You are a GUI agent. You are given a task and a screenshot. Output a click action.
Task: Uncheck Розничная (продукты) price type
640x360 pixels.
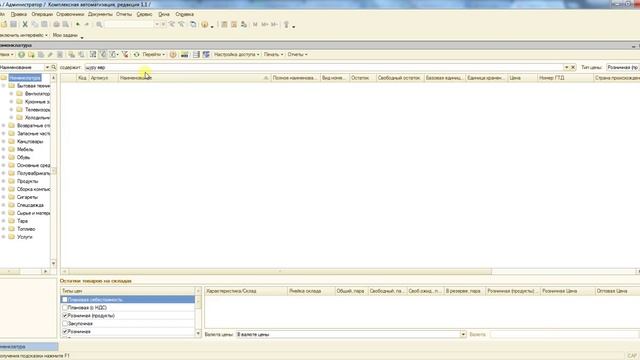coord(64,316)
